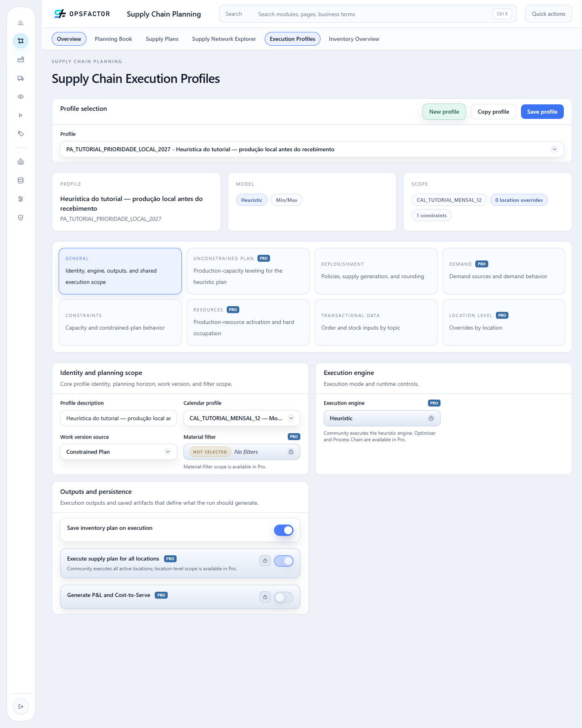Viewport: 582px width, 728px height.
Task: Click the 1 constraints chip
Action: click(432, 216)
